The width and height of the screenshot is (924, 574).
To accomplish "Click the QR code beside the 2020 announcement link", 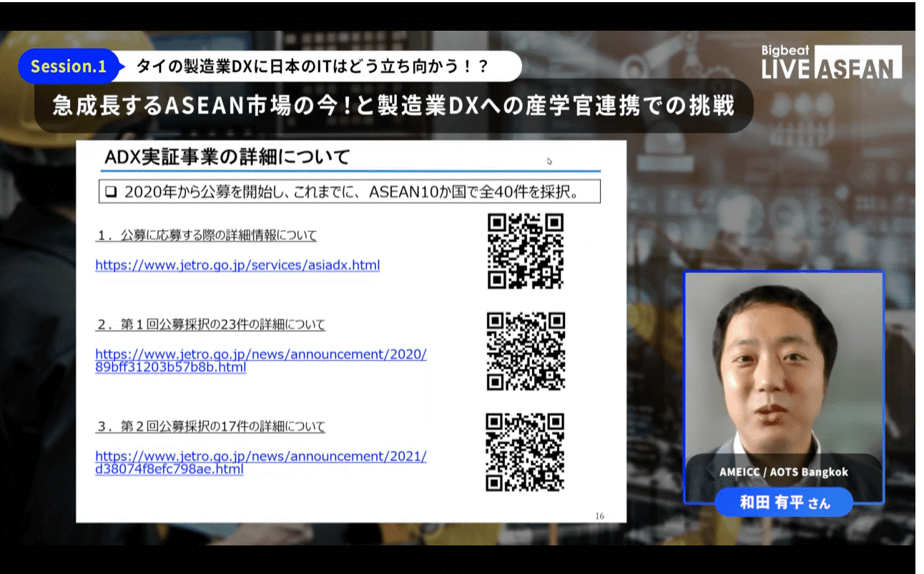I will pos(526,351).
